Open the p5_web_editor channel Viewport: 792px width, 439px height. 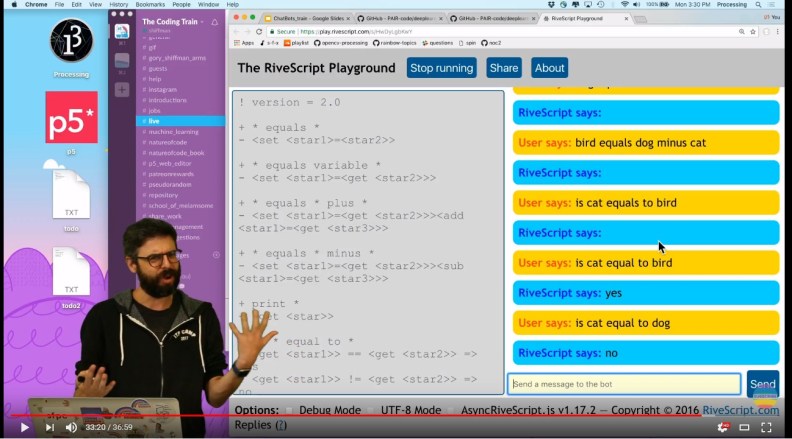(170, 164)
